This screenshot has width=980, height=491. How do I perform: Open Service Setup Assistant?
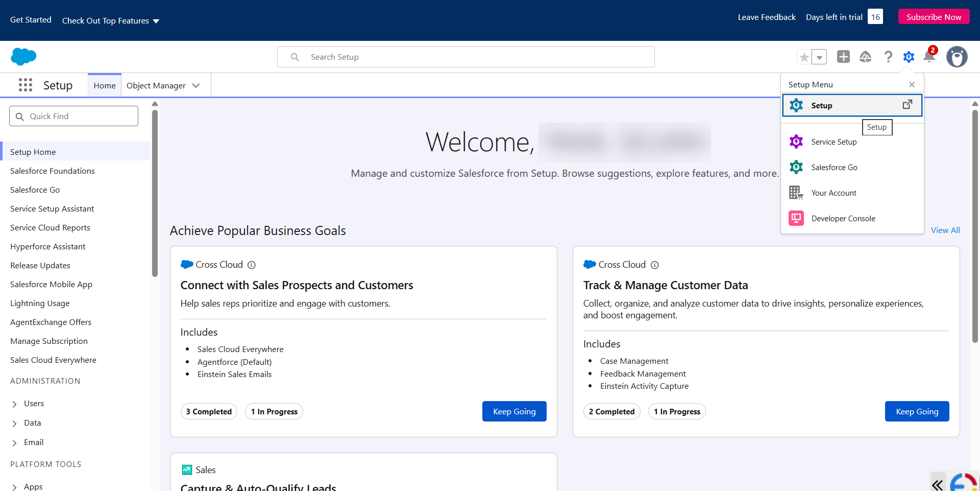coord(52,208)
